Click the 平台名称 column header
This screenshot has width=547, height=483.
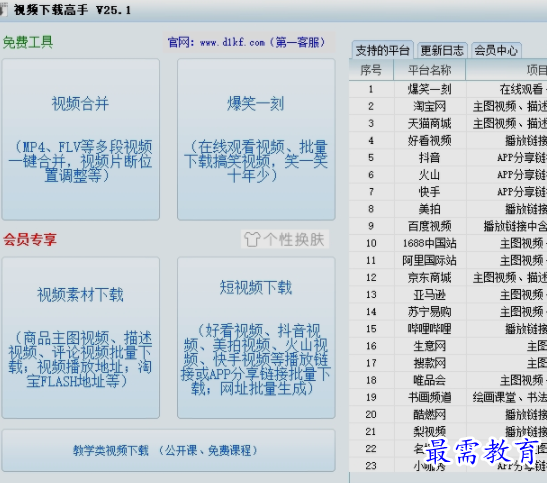click(x=429, y=70)
